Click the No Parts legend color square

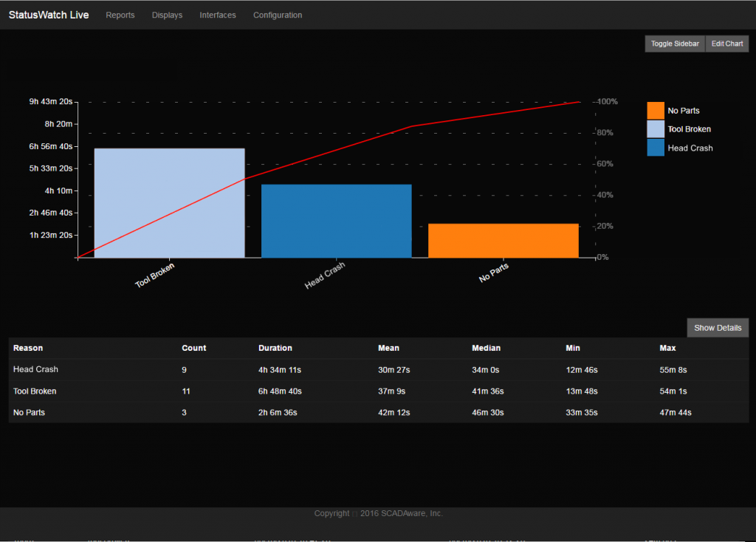point(655,109)
